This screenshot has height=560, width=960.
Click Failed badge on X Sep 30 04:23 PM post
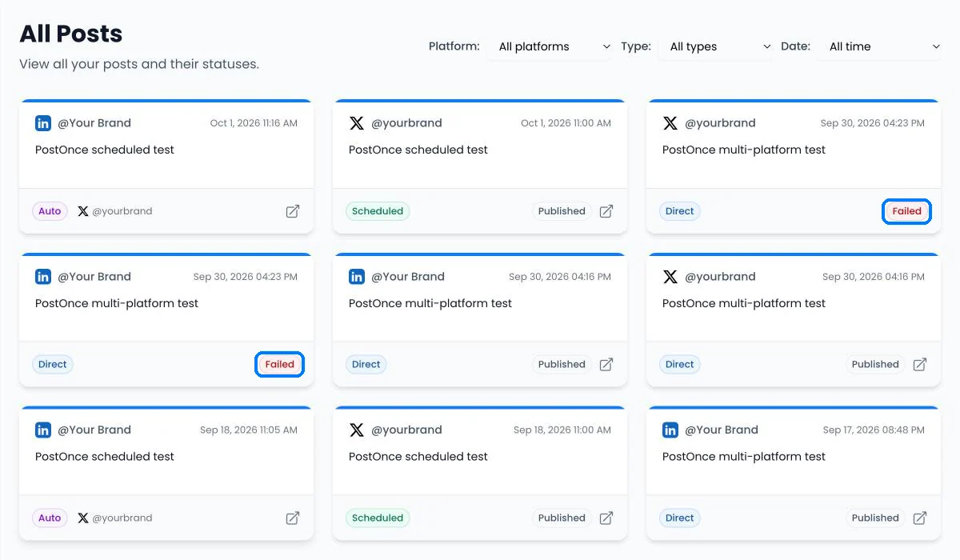(907, 211)
